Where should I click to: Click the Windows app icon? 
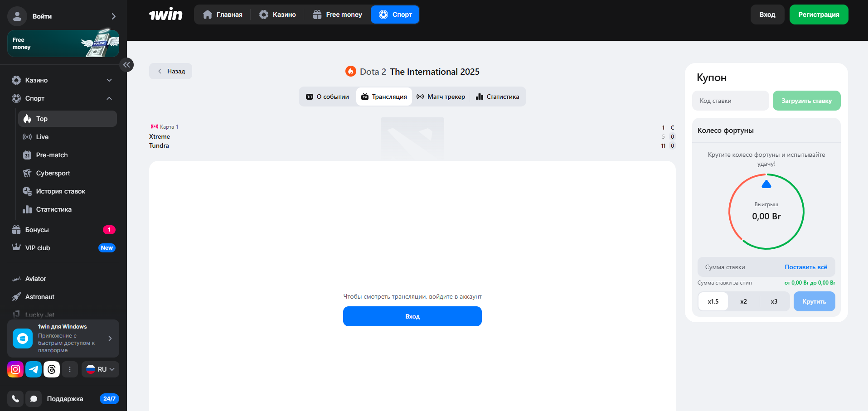point(23,338)
